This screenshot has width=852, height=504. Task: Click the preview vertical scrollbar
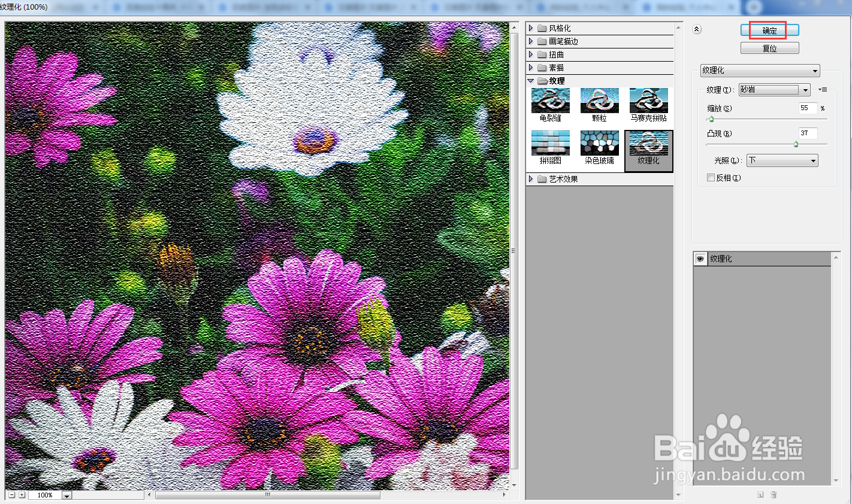(514, 250)
